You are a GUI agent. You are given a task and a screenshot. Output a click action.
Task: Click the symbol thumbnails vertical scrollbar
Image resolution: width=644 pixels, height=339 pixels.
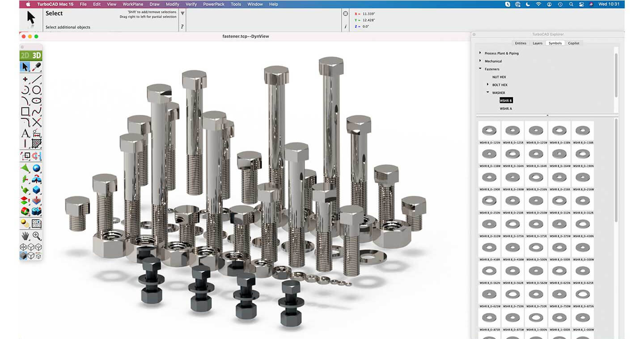(616, 170)
